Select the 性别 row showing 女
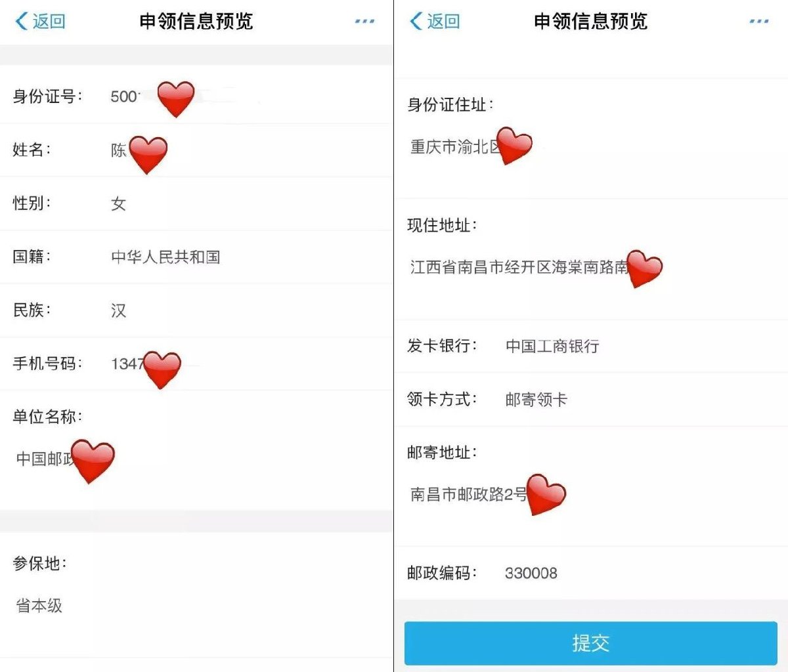Screen dimensions: 788x672 click(196, 203)
